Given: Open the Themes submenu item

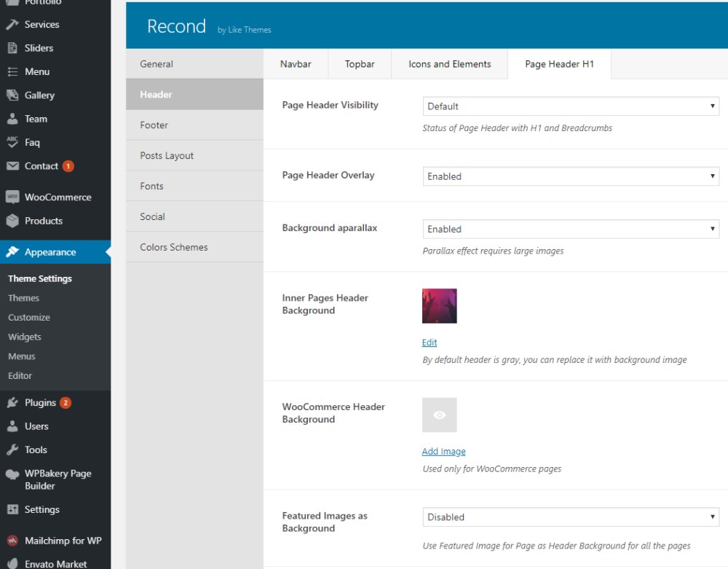Looking at the screenshot, I should click(24, 298).
